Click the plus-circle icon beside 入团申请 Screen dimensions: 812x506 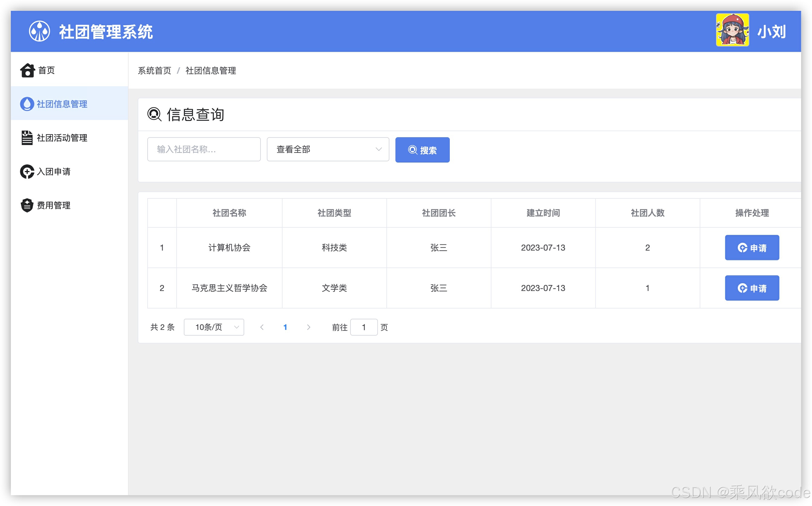[27, 171]
